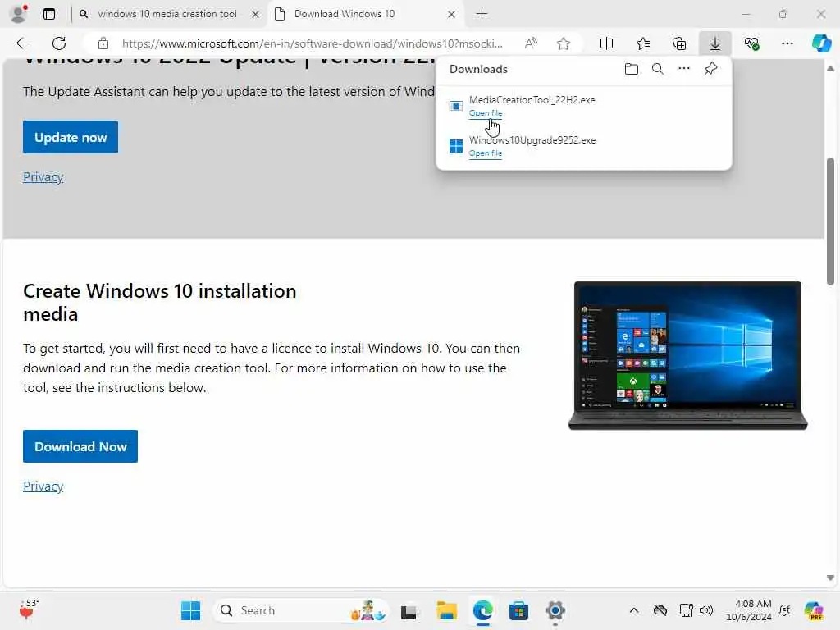Open weather widget showing 53°
840x630 pixels.
pyautogui.click(x=29, y=609)
